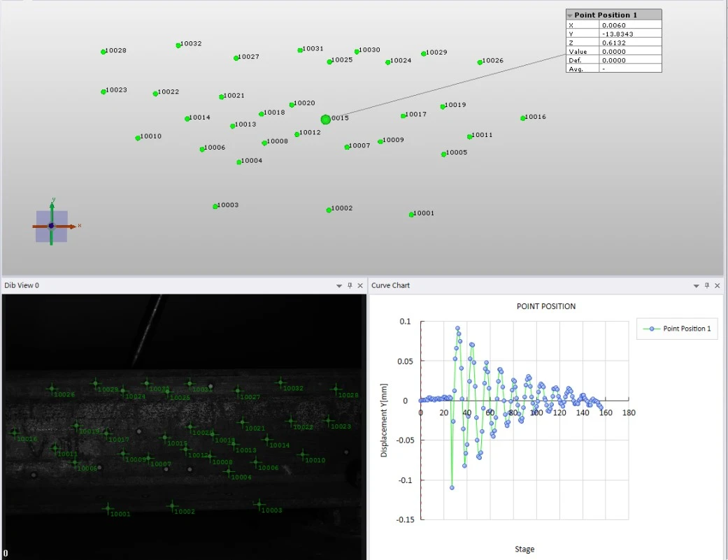Click marker 10002 in Dib View image
The height and width of the screenshot is (560, 728).
click(x=172, y=506)
